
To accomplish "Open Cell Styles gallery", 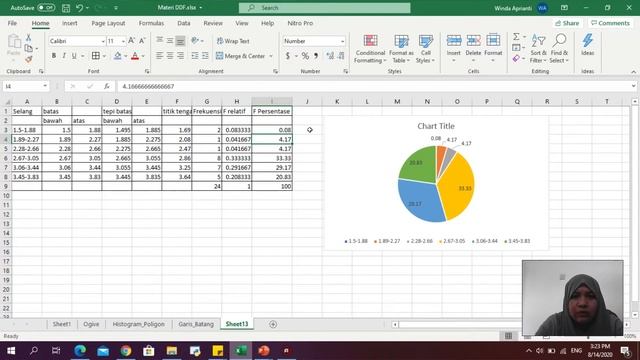I will click(x=425, y=49).
